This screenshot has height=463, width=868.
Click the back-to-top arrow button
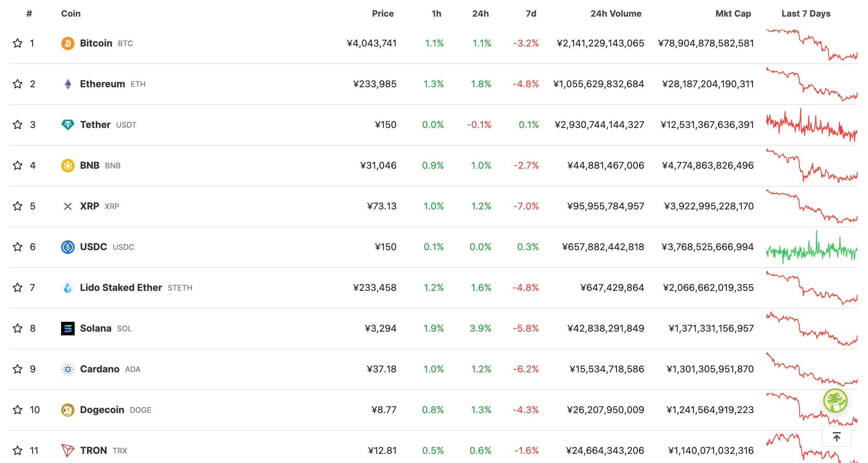coord(837,437)
